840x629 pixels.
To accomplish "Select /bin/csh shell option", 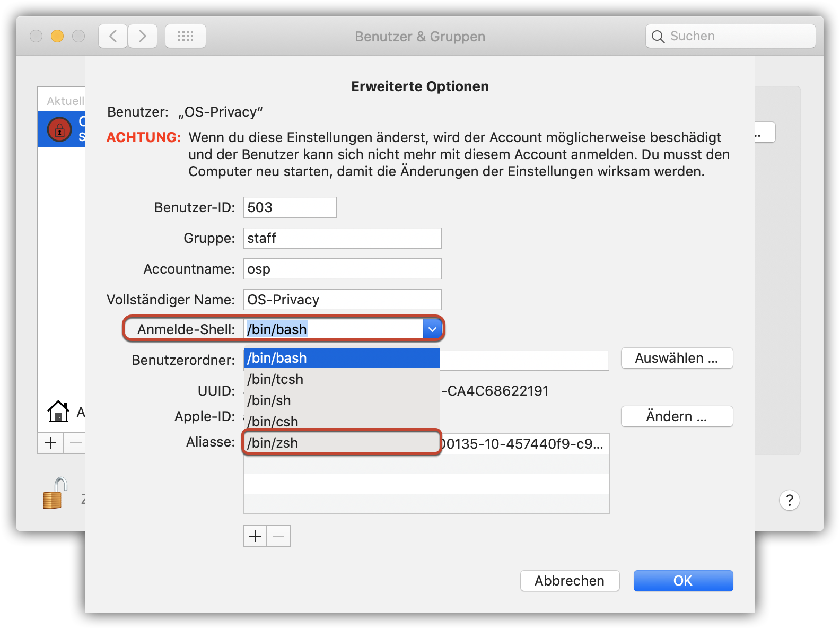I will coord(342,422).
